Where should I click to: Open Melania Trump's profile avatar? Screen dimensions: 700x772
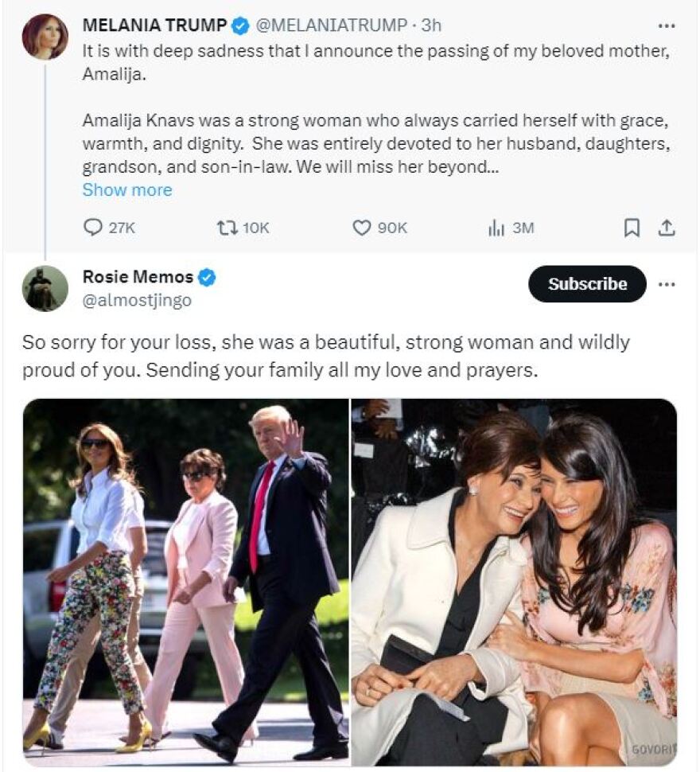[45, 37]
